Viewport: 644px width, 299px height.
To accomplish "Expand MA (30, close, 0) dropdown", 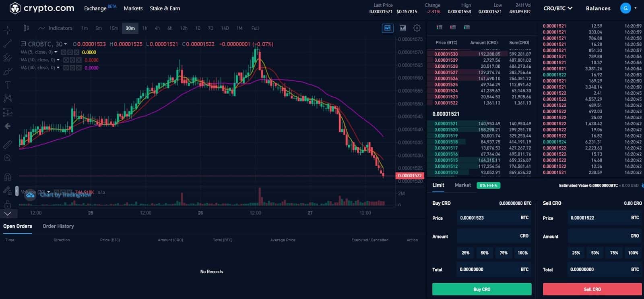I will point(58,68).
